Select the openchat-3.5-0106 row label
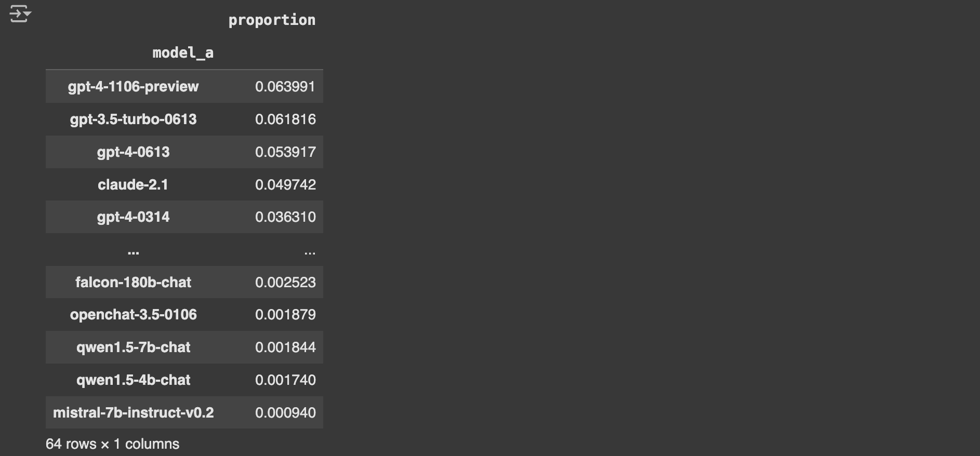980x456 pixels. (x=133, y=314)
